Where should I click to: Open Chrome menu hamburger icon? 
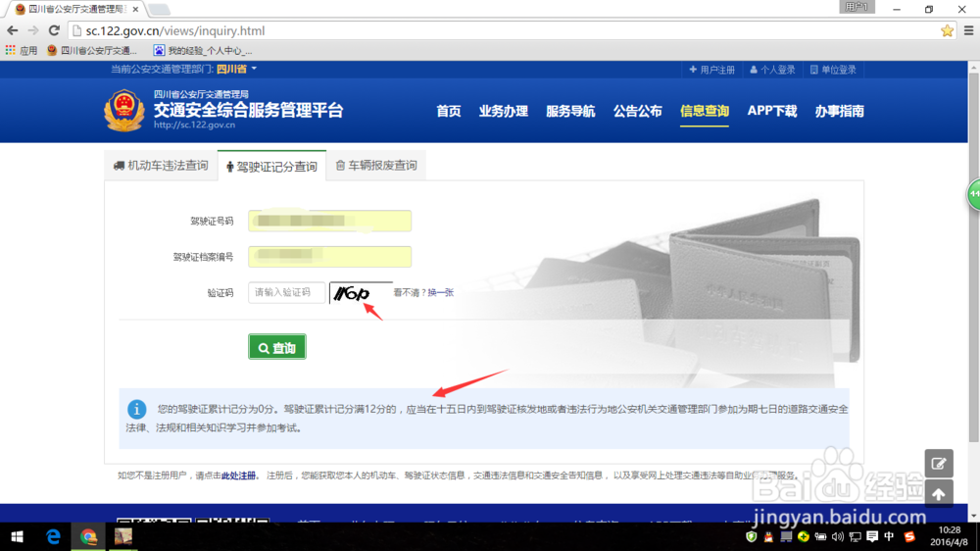tap(969, 30)
